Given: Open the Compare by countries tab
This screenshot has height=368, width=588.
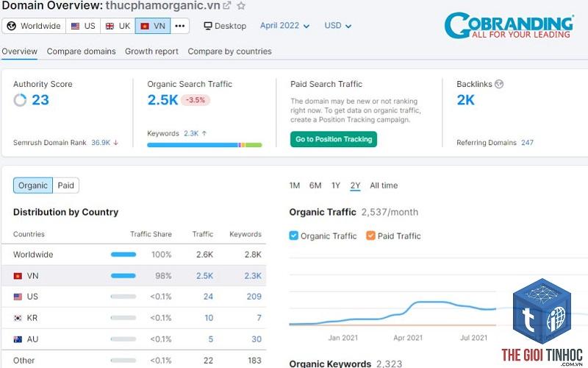Looking at the screenshot, I should (229, 52).
